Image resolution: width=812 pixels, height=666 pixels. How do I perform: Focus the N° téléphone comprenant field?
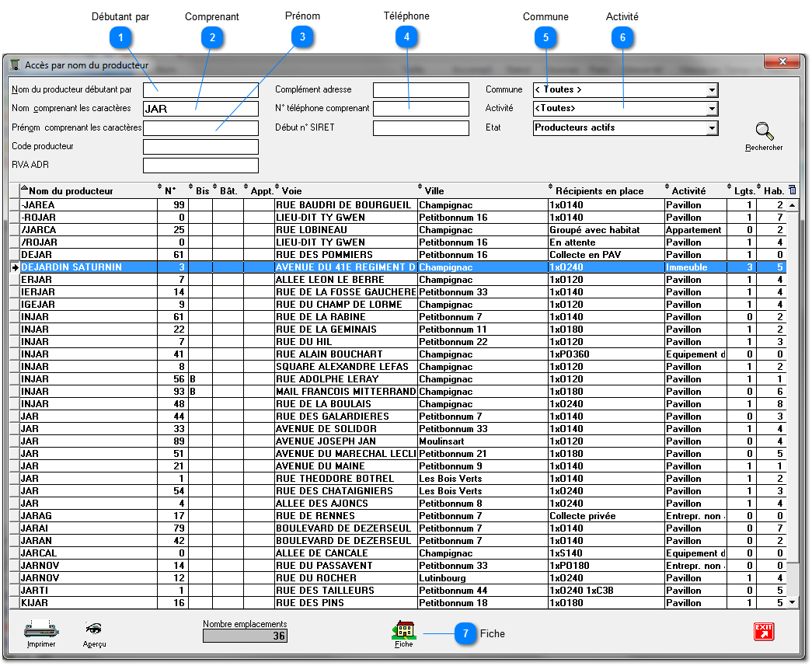click(420, 109)
